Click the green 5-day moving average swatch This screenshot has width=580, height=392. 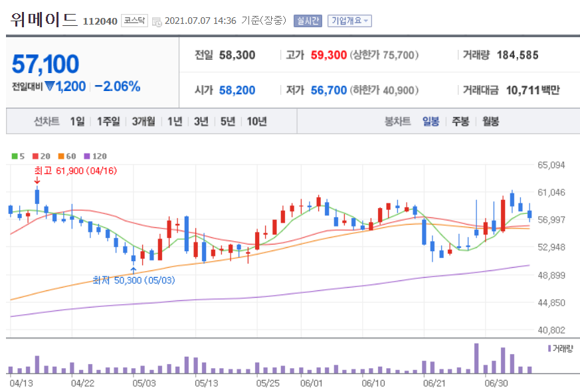(15, 156)
